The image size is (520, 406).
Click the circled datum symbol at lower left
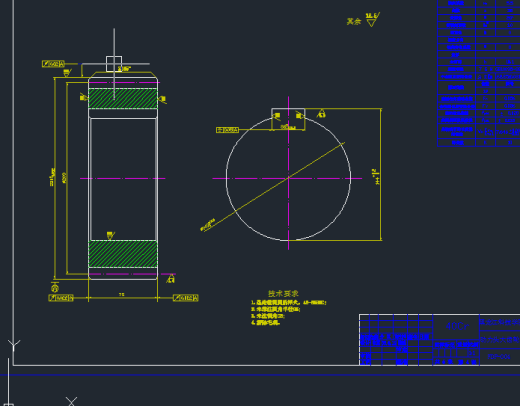coord(55,287)
